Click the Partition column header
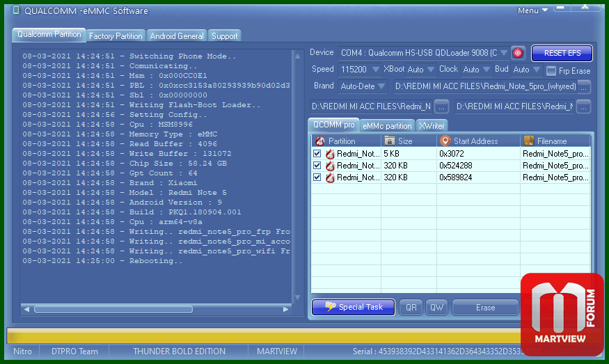609x364 pixels. (346, 141)
